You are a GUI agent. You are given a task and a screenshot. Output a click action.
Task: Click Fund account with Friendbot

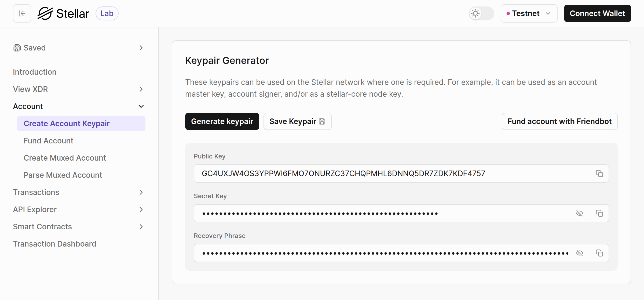click(559, 121)
